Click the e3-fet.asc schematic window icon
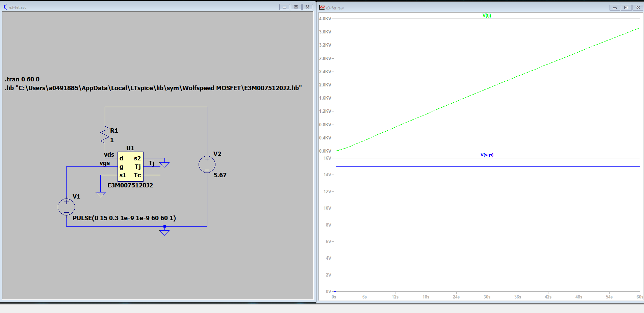The width and height of the screenshot is (644, 313). coord(5,7)
